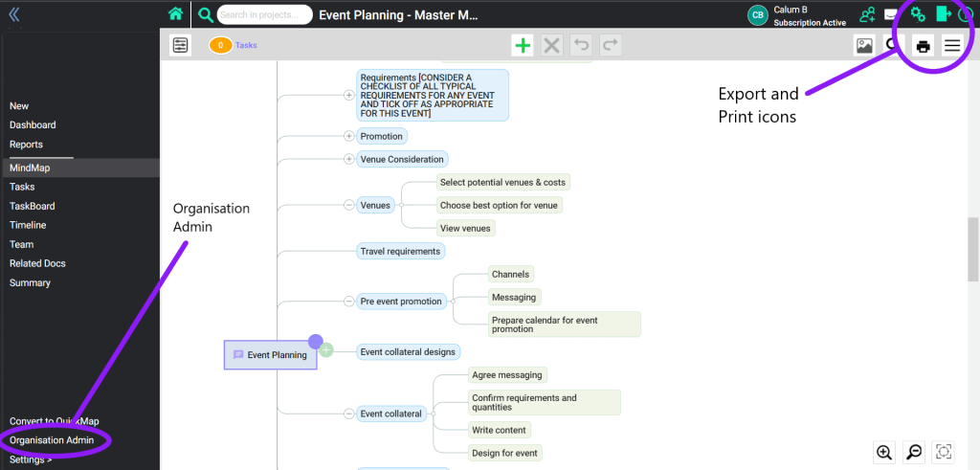Click the green logout door icon
This screenshot has width=980, height=470.
(x=944, y=14)
